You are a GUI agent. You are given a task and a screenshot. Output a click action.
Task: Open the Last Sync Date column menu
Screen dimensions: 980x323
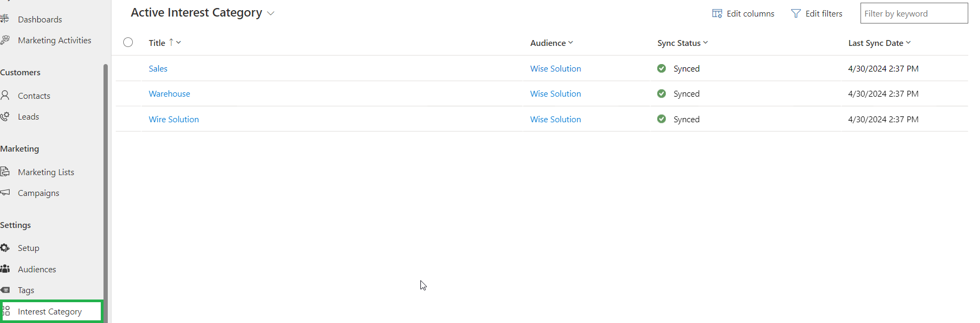pos(908,43)
